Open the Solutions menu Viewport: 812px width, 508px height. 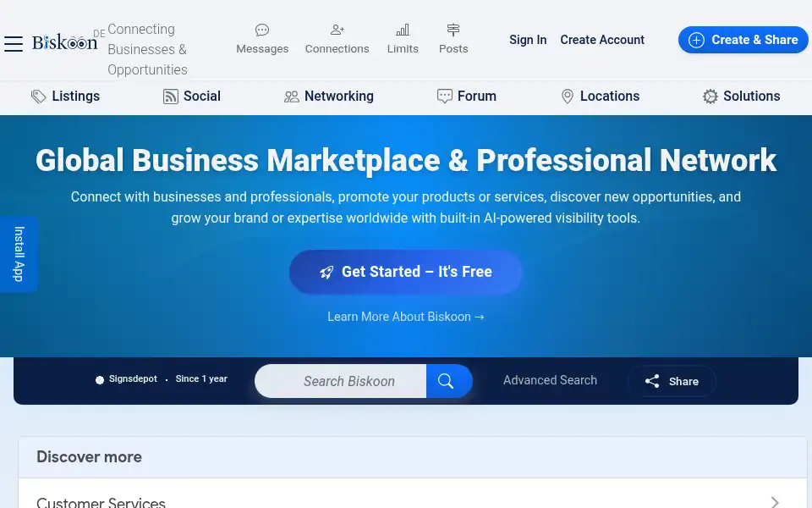point(741,97)
